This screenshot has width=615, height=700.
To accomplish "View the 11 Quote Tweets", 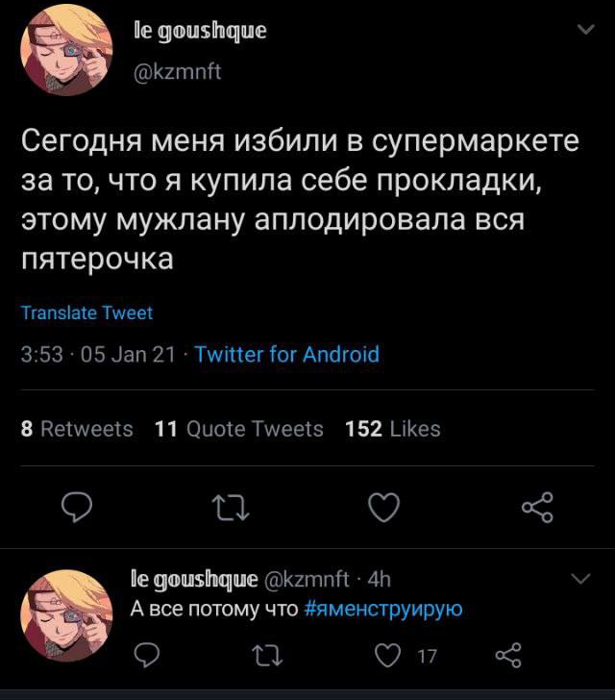I will coord(238,429).
